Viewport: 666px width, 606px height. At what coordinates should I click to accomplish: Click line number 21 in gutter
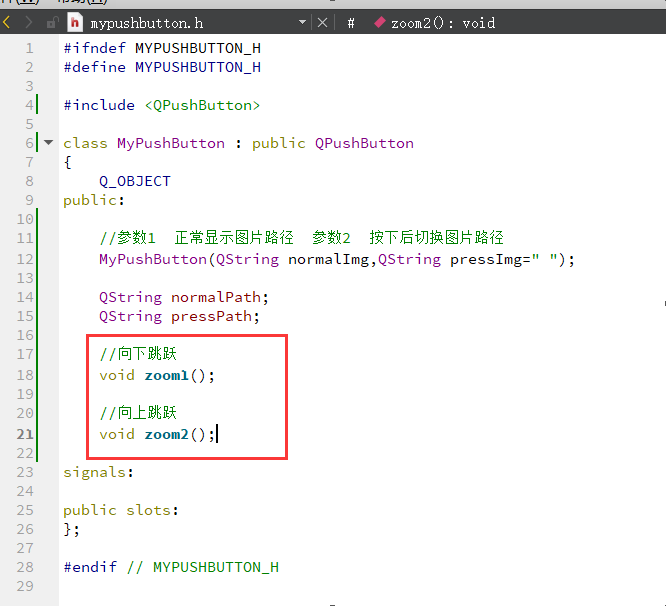click(25, 434)
